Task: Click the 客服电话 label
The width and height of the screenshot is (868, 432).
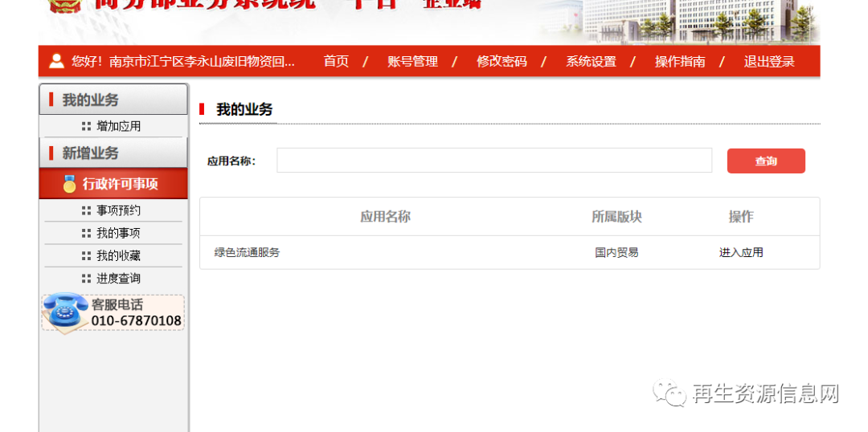Action: (117, 305)
